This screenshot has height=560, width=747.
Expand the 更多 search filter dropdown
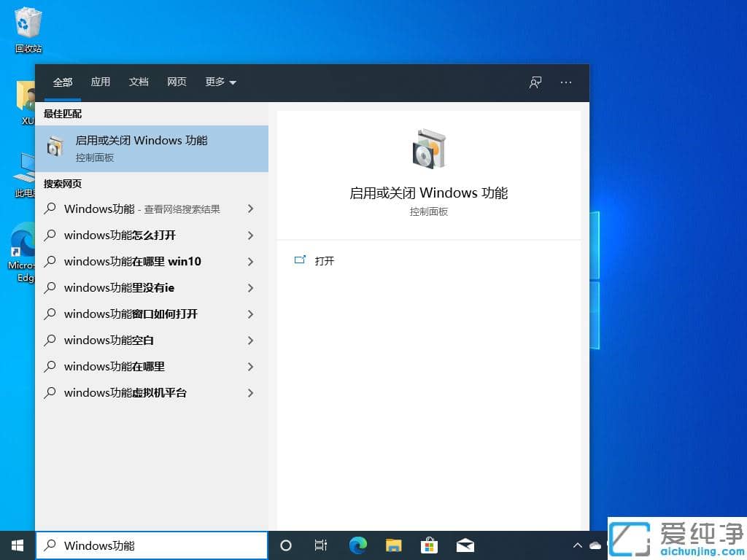220,82
